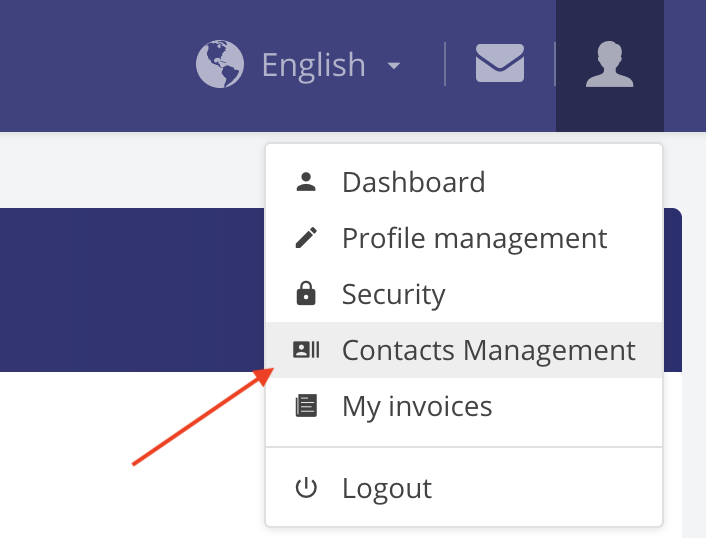Image resolution: width=706 pixels, height=538 pixels.
Task: Click the padlock Security icon
Action: (306, 294)
